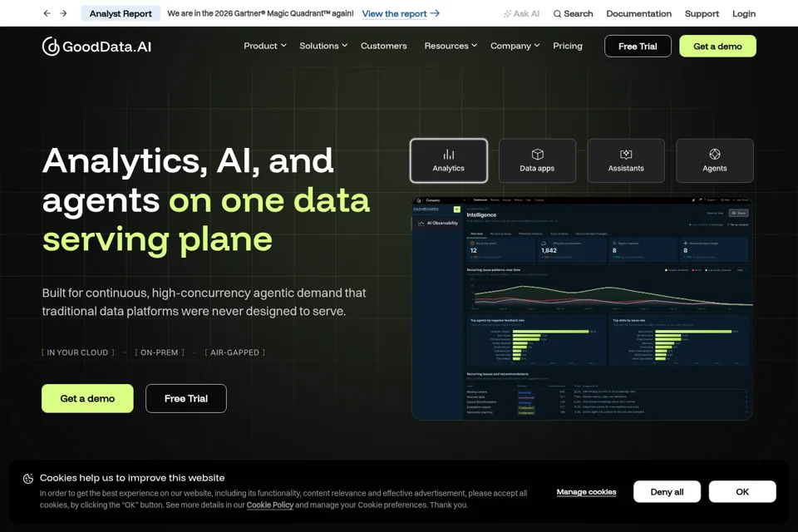Click the Get a demo button in the header

coord(717,47)
